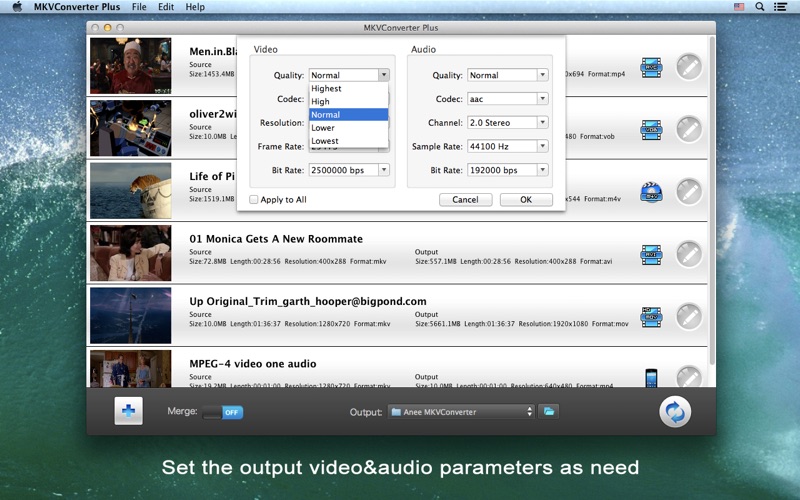Click the Cancel button
Image resolution: width=800 pixels, height=500 pixels.
(465, 199)
